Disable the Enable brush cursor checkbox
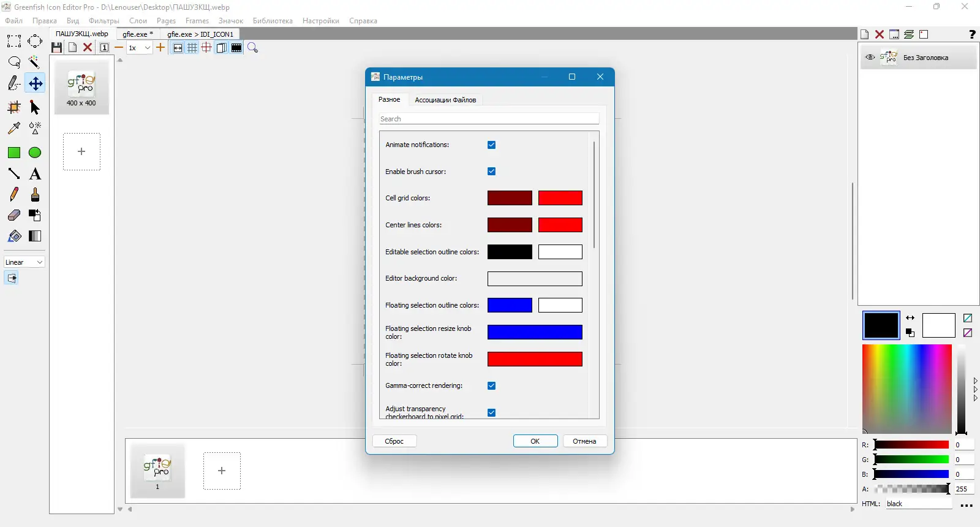This screenshot has height=527, width=980. 491,172
